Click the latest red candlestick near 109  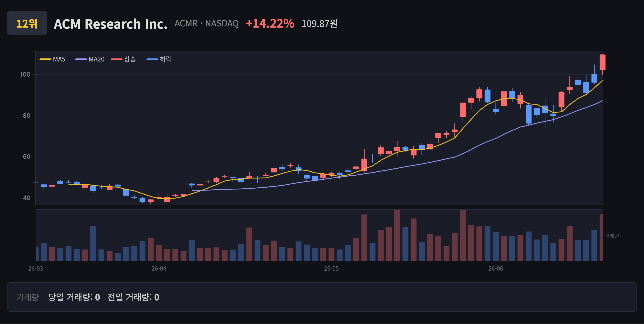(x=602, y=62)
